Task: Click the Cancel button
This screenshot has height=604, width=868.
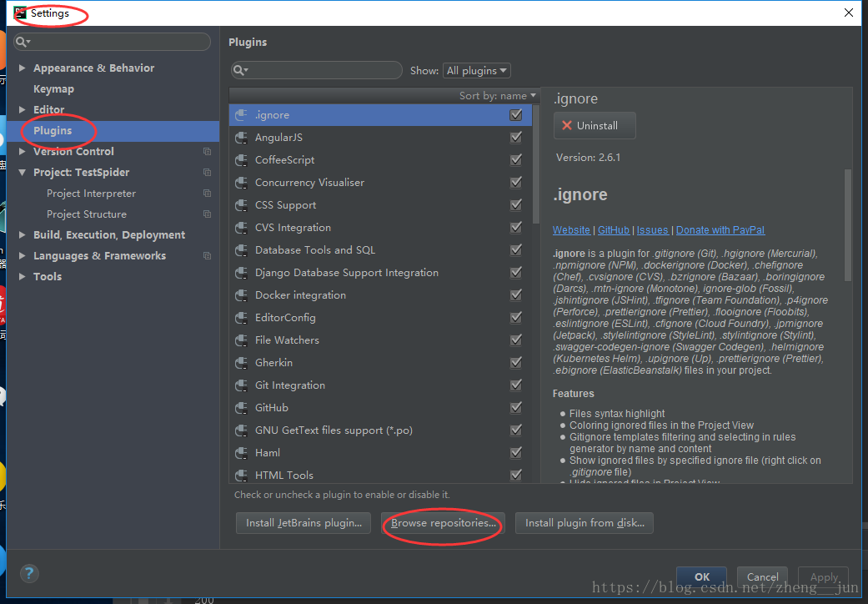Action: (x=762, y=576)
